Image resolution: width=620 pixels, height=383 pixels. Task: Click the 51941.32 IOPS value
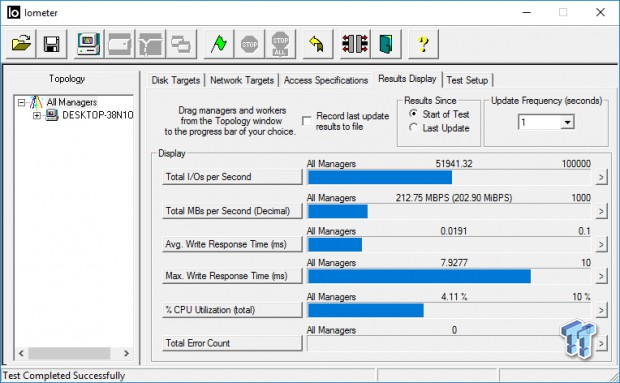(x=454, y=164)
